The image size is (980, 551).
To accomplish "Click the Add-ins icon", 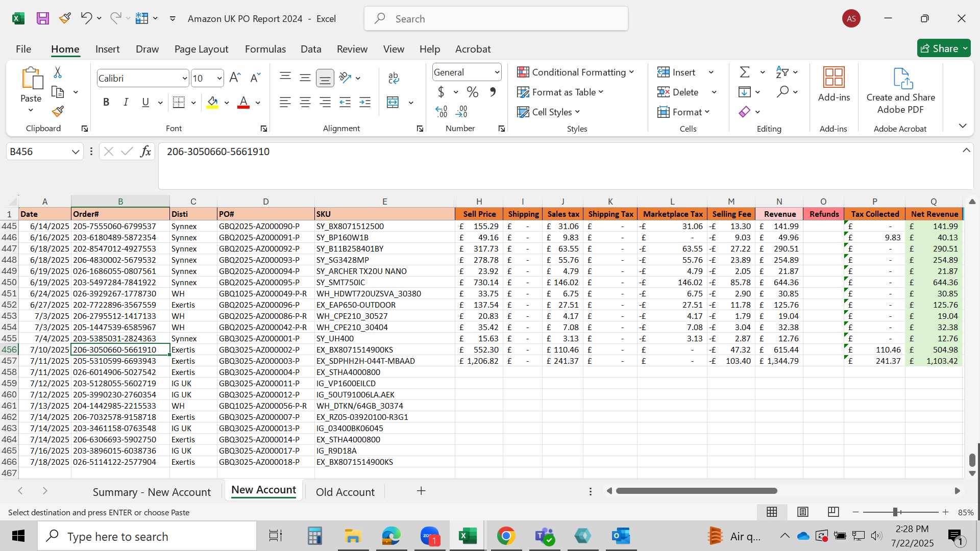I will (x=834, y=85).
